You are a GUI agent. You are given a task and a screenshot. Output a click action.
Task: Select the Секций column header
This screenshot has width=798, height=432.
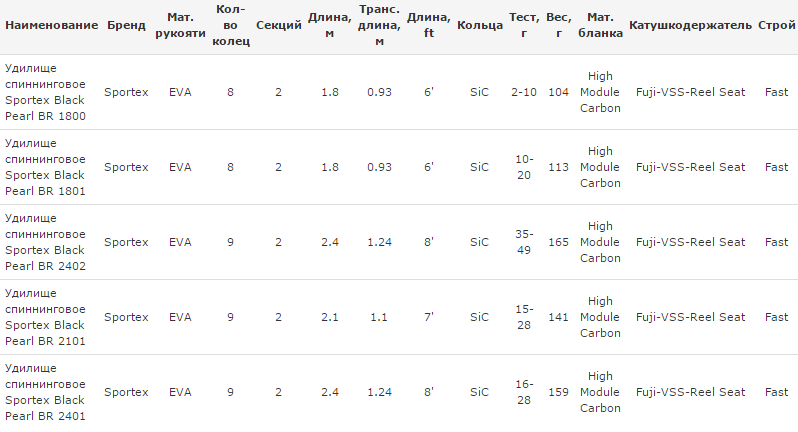[x=278, y=25]
